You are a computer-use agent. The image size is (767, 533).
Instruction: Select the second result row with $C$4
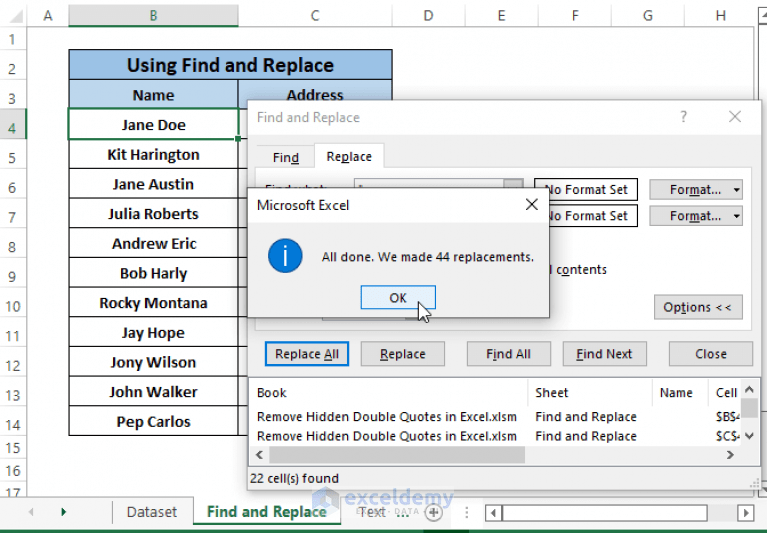pos(496,436)
